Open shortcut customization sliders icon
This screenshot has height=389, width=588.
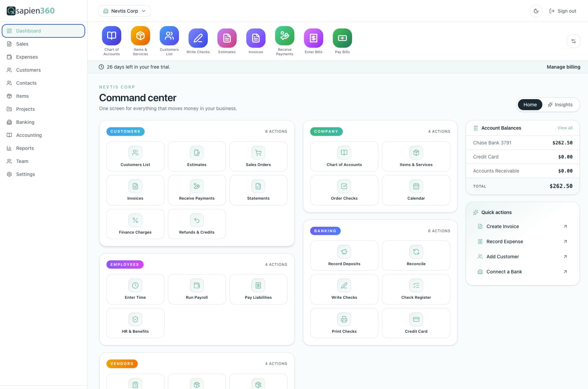coord(574,41)
